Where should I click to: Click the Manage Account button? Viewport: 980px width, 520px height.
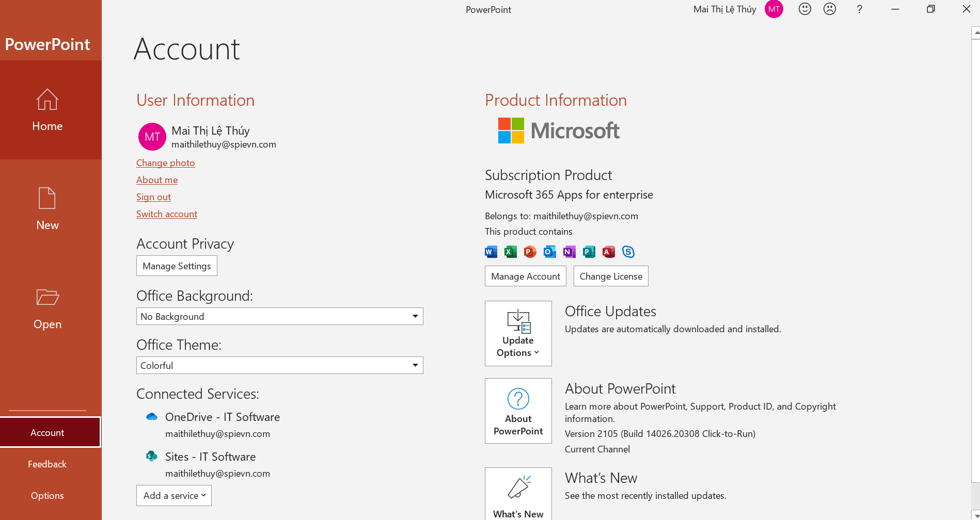(526, 276)
